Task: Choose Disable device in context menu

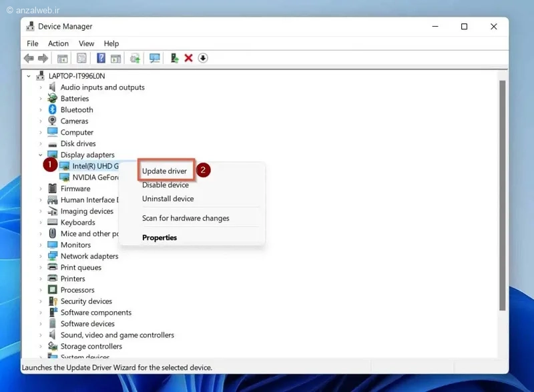Action: tap(166, 185)
